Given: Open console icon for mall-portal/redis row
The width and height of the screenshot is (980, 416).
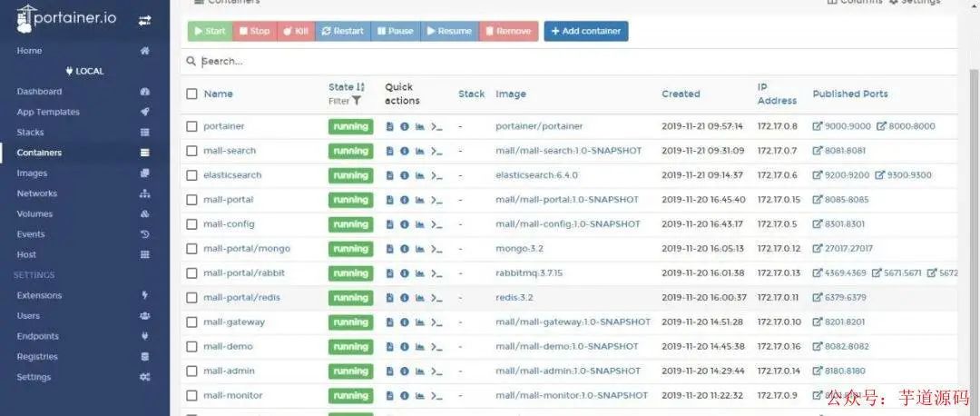Looking at the screenshot, I should 436,298.
